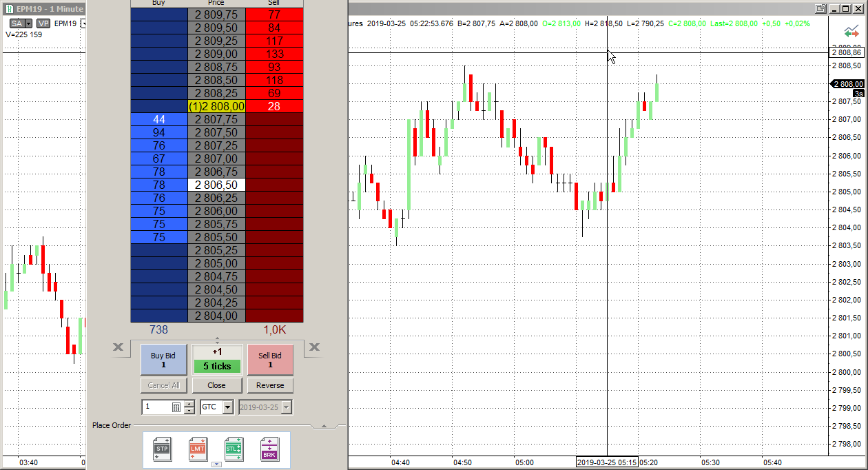Screen dimensions: 868x470
Task: Click the 2 807,75 price row
Action: pyautogui.click(x=216, y=119)
